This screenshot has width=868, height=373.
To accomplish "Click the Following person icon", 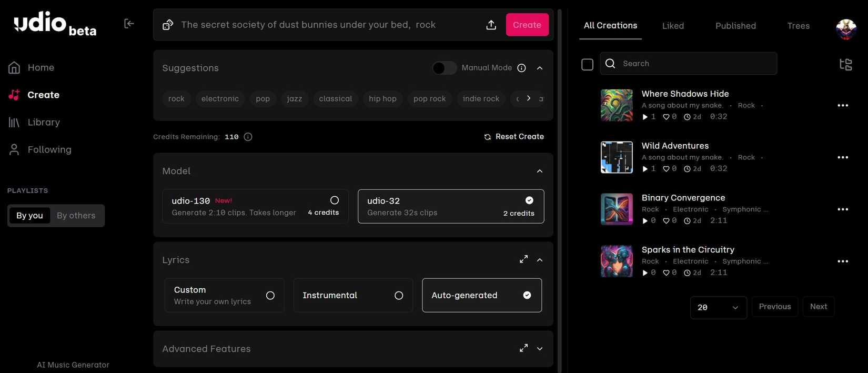I will click(14, 149).
